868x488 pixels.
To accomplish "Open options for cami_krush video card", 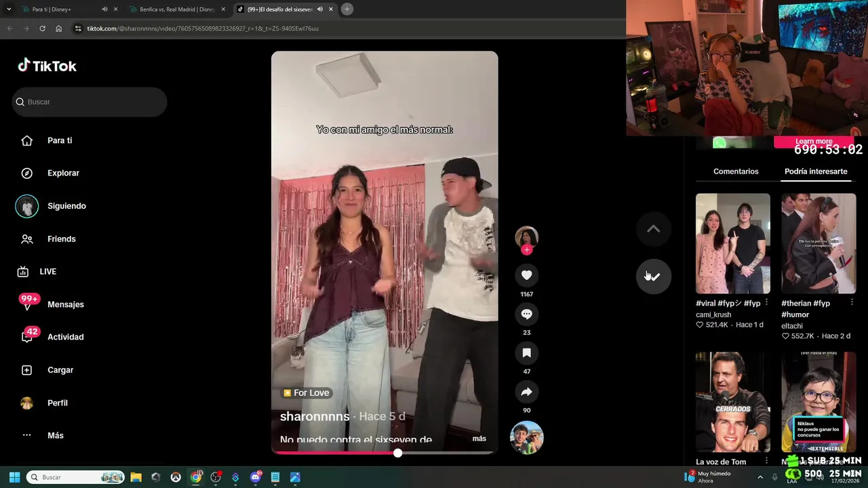I will tap(766, 302).
